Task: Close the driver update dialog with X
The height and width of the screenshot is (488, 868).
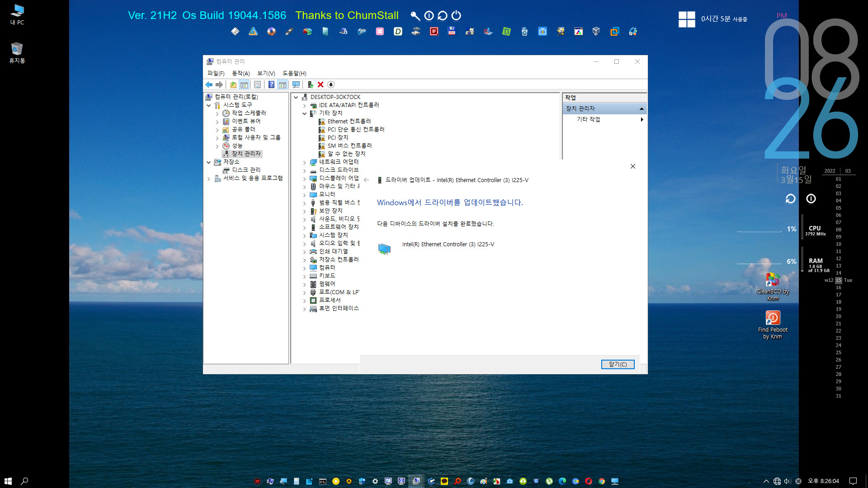Action: 633,166
